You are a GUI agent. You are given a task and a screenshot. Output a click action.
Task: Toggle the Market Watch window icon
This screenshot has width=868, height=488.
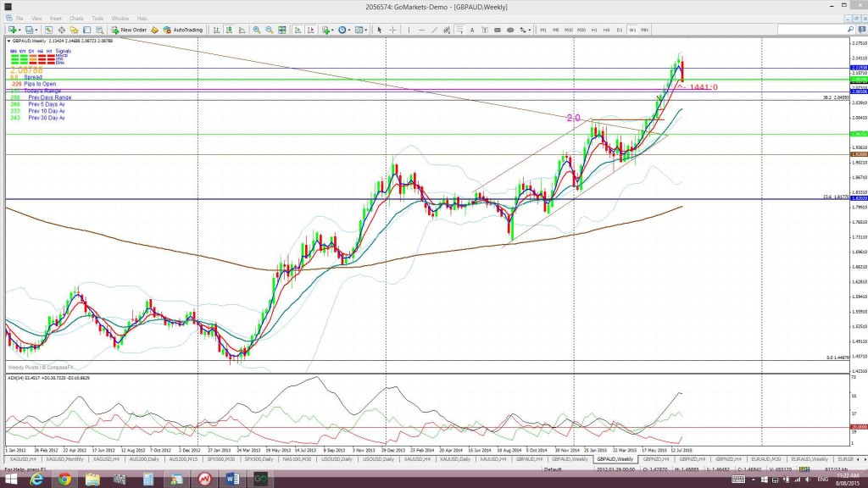(x=48, y=30)
